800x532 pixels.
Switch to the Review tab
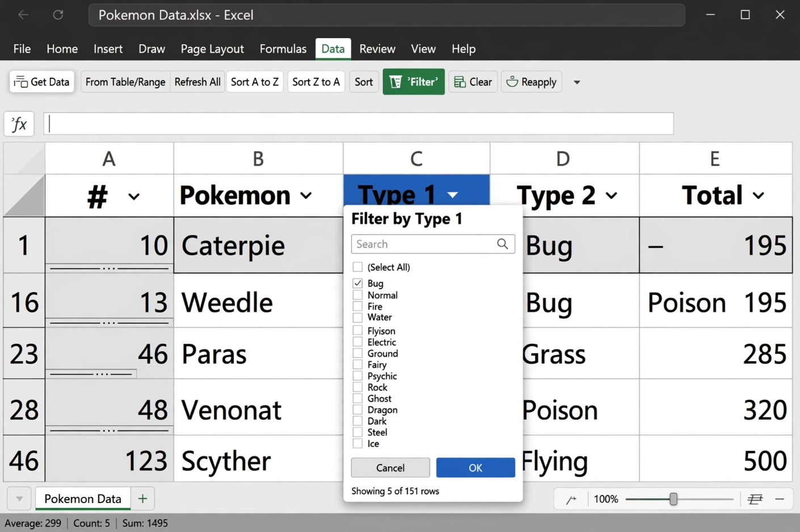[377, 49]
